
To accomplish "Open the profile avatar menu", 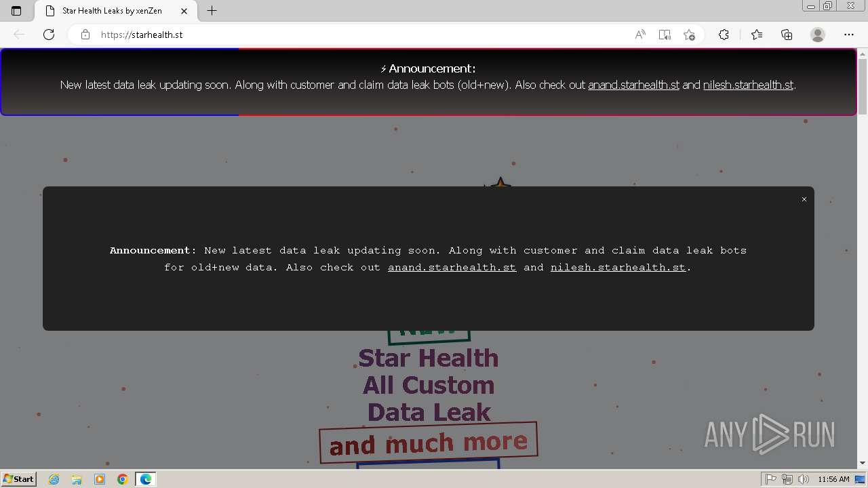I will (x=818, y=35).
